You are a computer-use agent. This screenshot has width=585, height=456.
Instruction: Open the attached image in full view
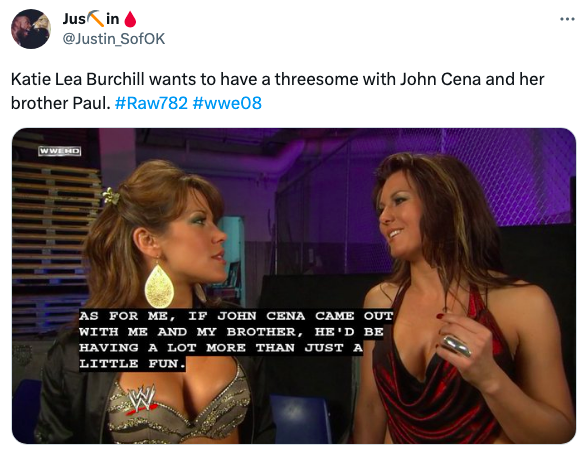[294, 286]
